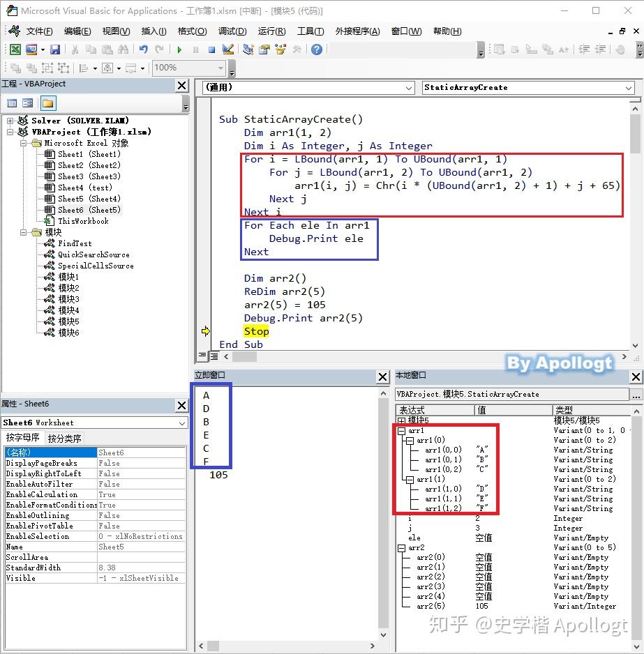644x654 pixels.
Task: Switch to the 按分类序 properties tab
Action: click(64, 439)
